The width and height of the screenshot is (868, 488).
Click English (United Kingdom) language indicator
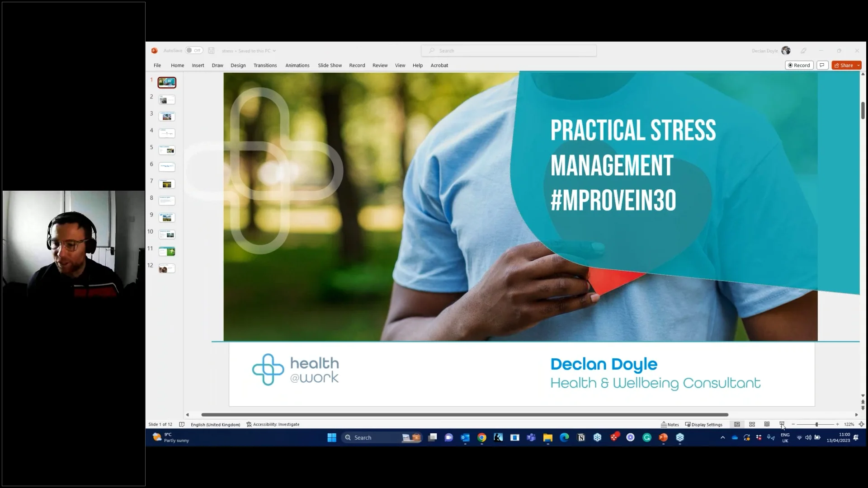tap(215, 424)
